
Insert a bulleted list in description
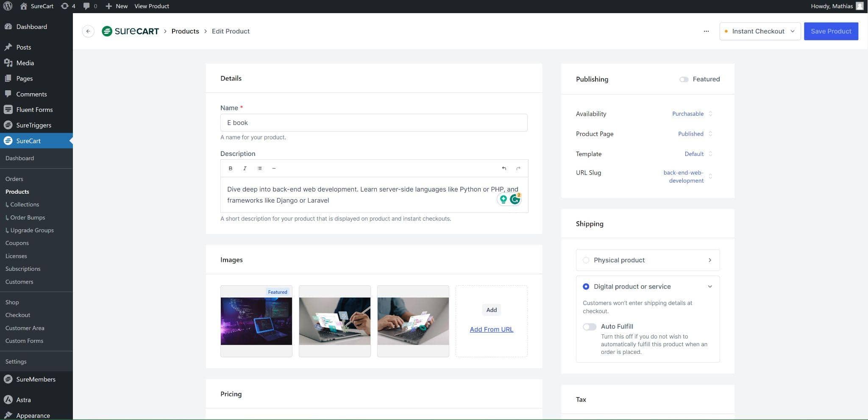click(x=259, y=168)
